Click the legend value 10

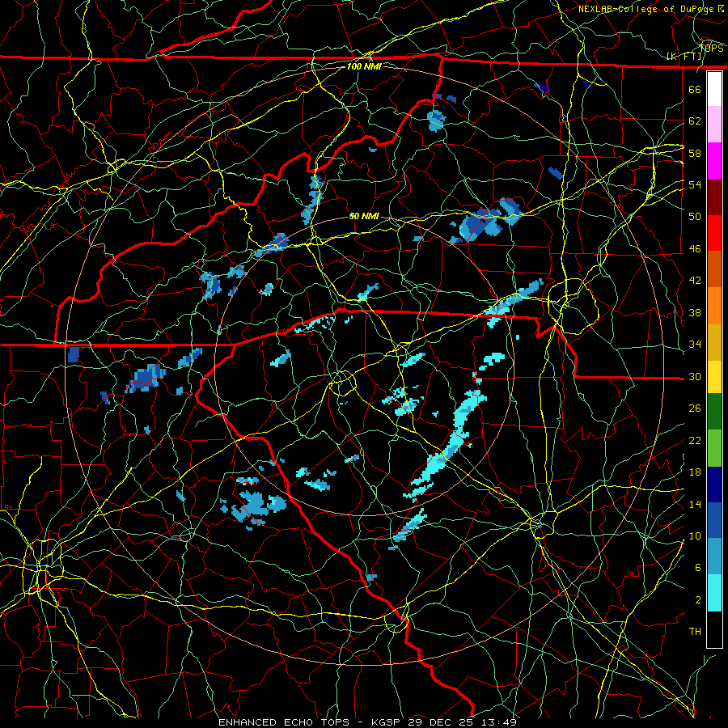click(x=695, y=535)
